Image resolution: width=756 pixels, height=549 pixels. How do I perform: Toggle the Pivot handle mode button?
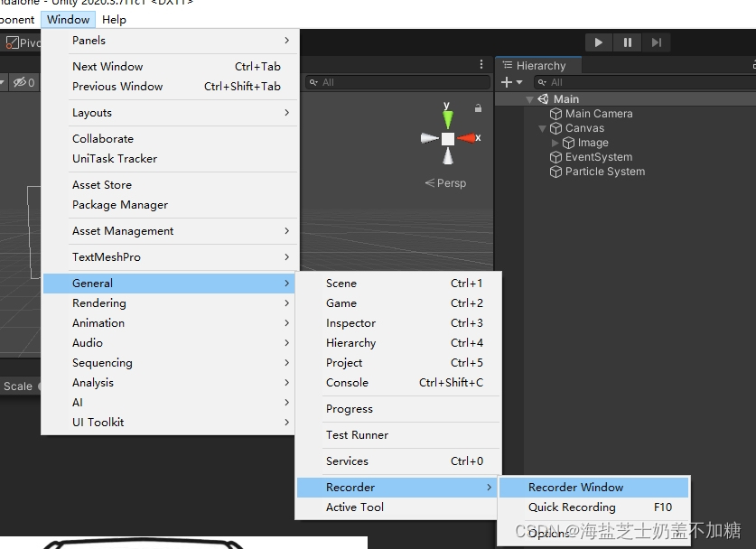[20, 42]
